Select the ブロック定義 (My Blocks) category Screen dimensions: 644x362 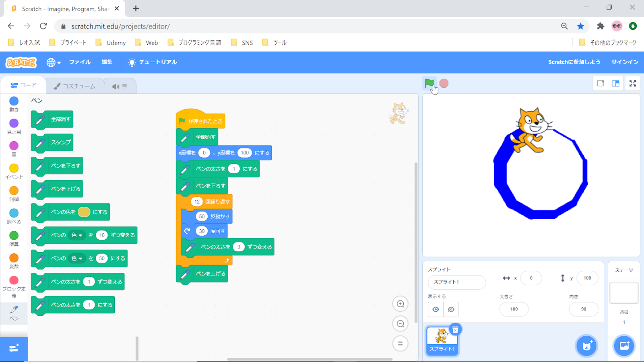pyautogui.click(x=14, y=287)
